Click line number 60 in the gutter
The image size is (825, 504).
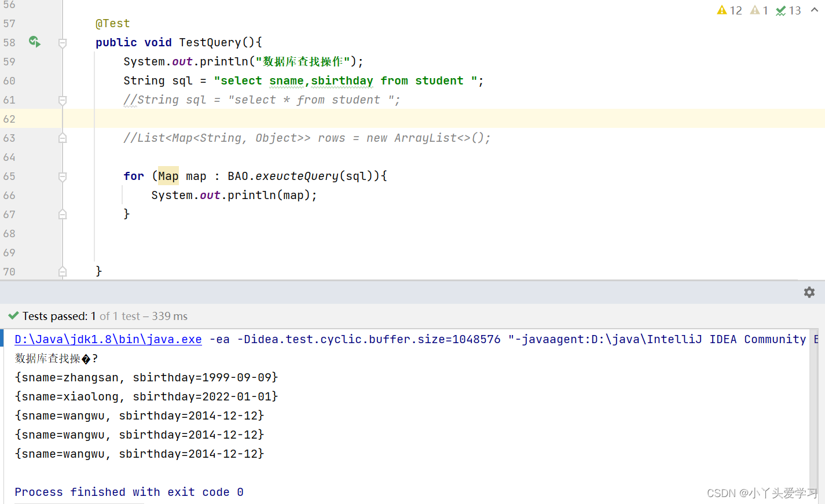[9, 80]
